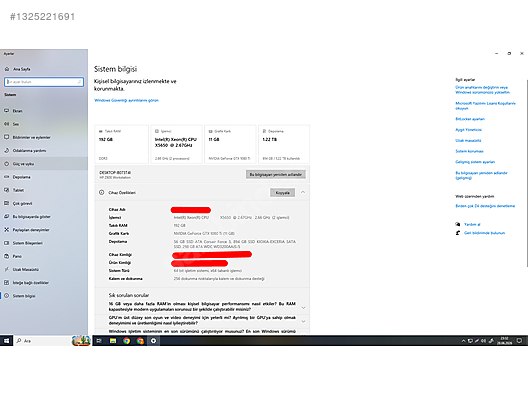This screenshot has height=396, width=528.
Task: Open Çok görevli multitasking icon
Action: [7, 203]
